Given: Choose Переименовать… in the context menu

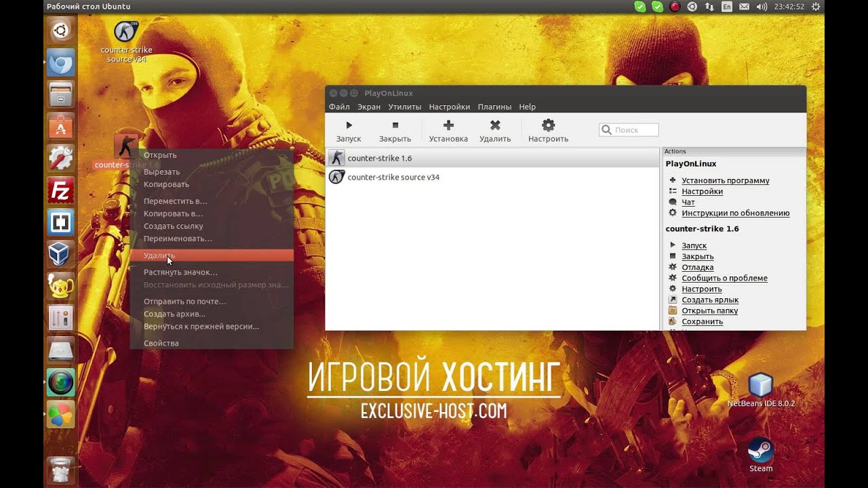Looking at the screenshot, I should click(212, 239).
